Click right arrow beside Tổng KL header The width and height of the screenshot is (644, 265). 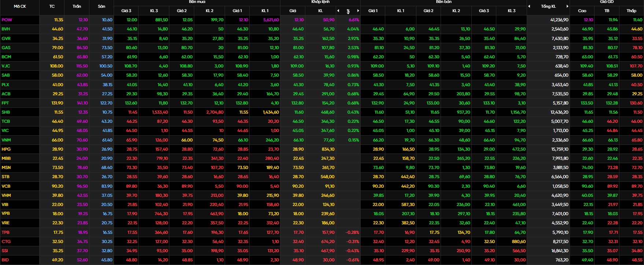pos(567,6)
